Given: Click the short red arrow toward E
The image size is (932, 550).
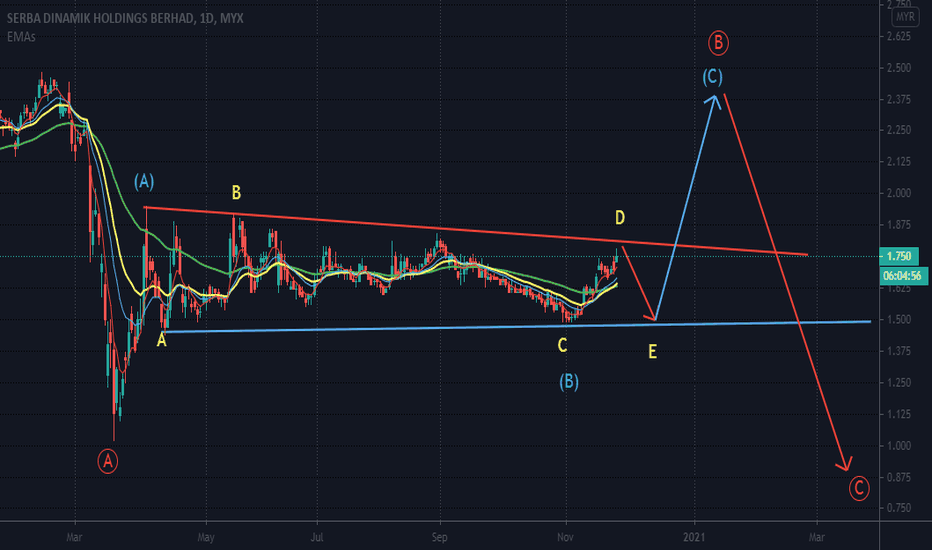Looking at the screenshot, I should (638, 283).
